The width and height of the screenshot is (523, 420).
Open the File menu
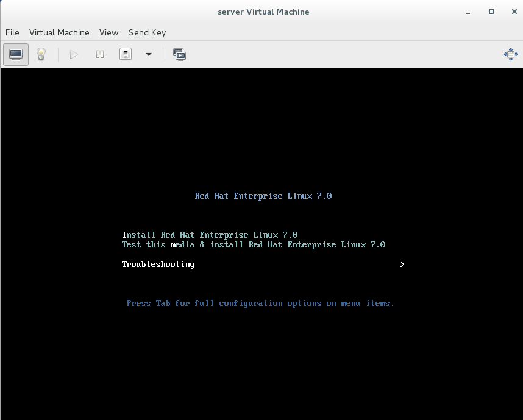tap(12, 32)
